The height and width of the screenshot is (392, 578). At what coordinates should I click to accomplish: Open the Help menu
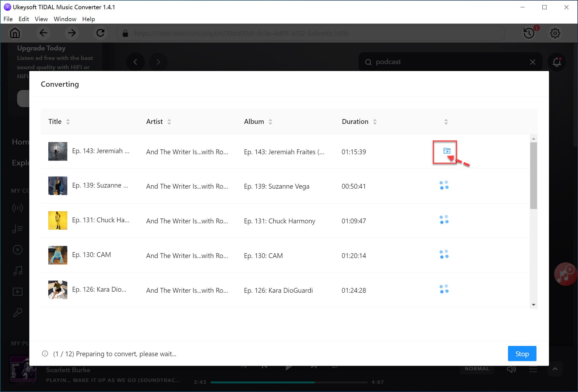(x=88, y=19)
